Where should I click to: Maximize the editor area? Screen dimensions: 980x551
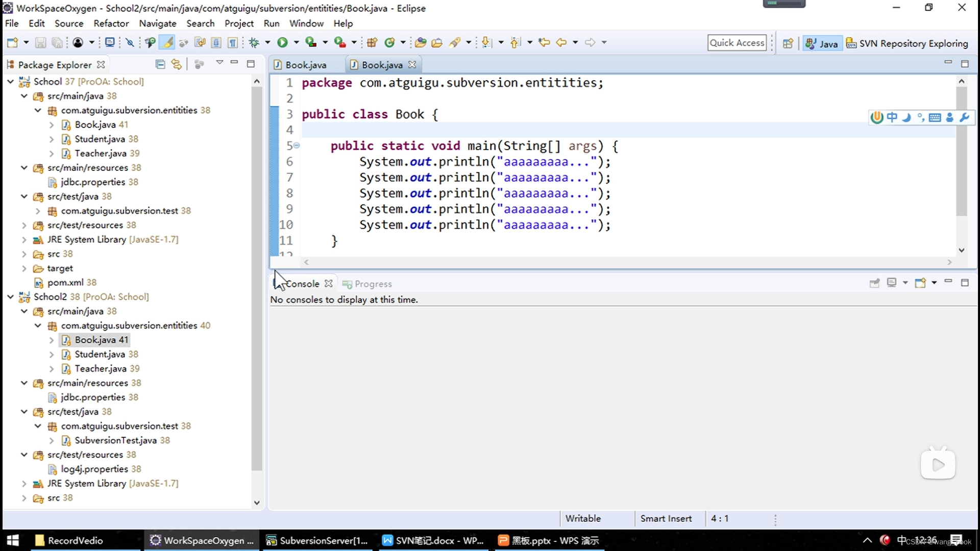965,64
